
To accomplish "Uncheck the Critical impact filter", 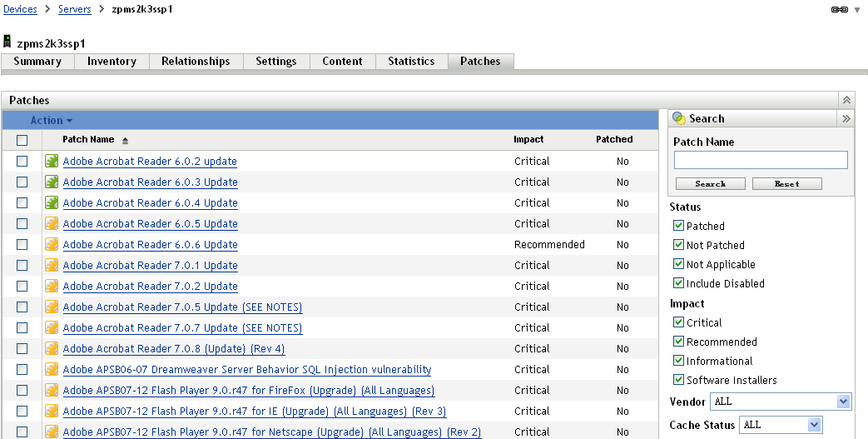I will (x=679, y=322).
